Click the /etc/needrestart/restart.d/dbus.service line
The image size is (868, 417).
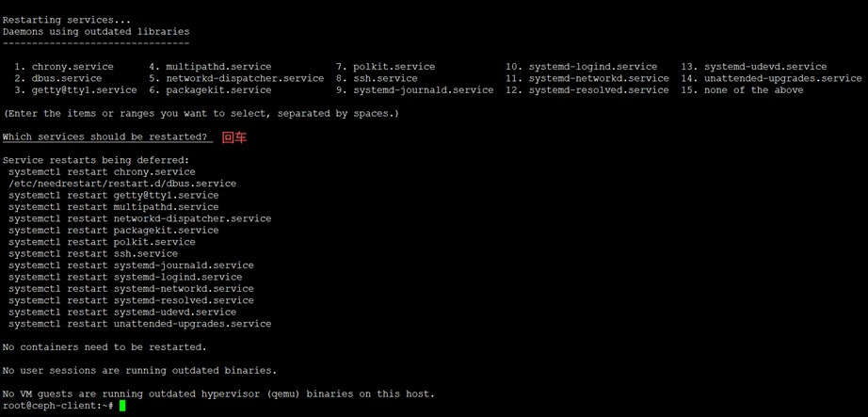pos(122,184)
